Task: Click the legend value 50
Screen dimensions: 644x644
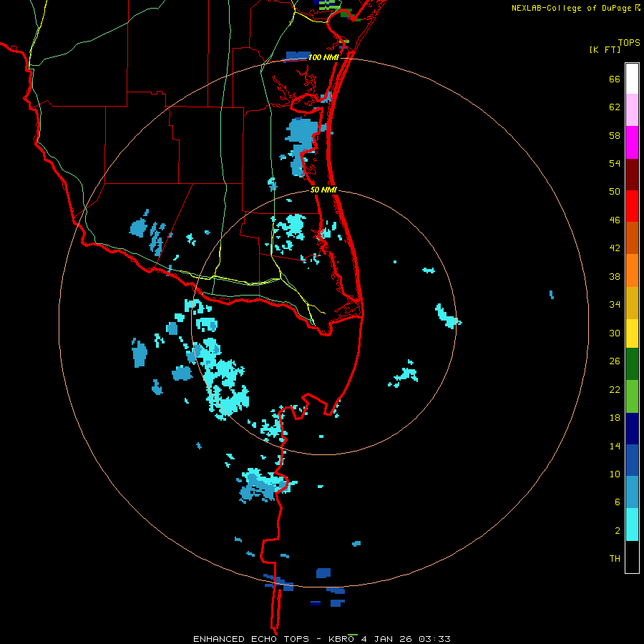Action: (x=615, y=192)
